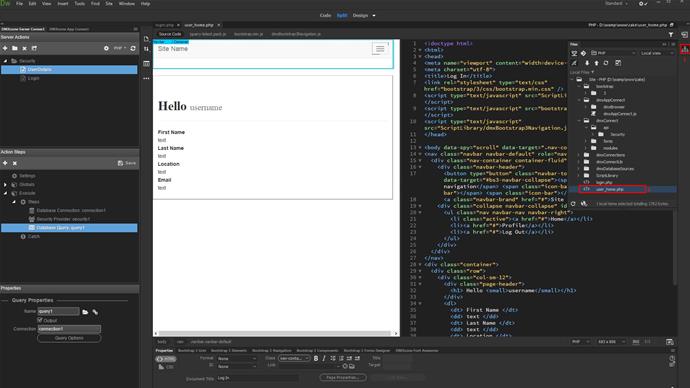Viewport: 690px width, 388px height.
Task: Switch to HTML mode in Properties inspector
Action: point(165,359)
